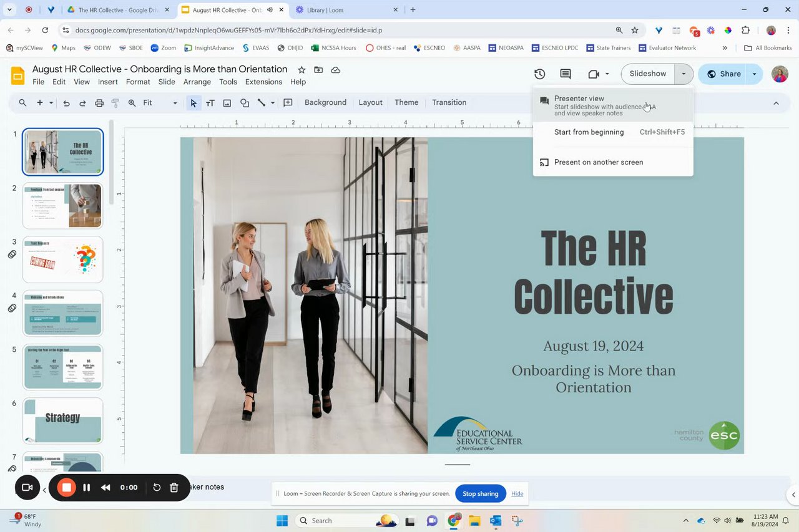799x532 pixels.
Task: Hide the screen sharing notification bar
Action: pyautogui.click(x=517, y=494)
